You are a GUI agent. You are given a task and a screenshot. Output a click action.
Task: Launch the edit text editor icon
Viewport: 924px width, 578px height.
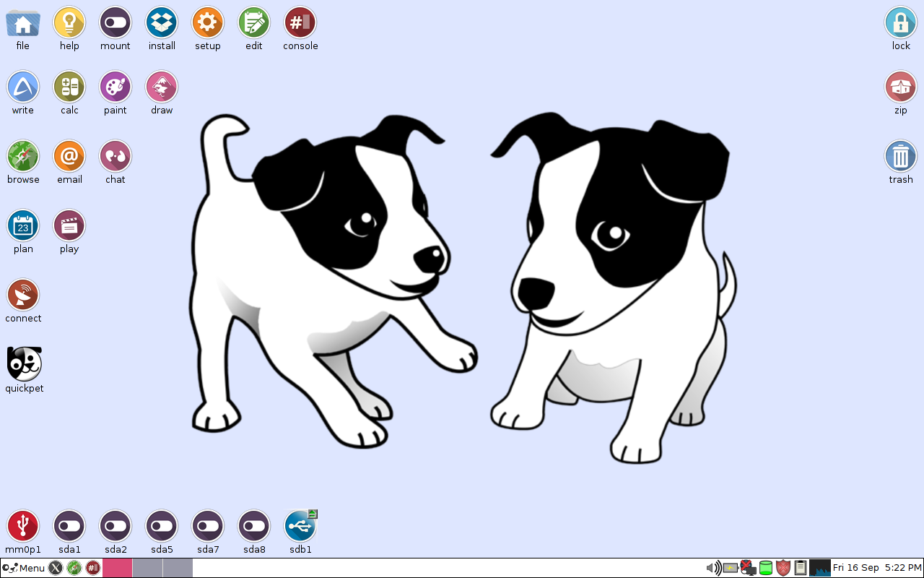pyautogui.click(x=254, y=23)
